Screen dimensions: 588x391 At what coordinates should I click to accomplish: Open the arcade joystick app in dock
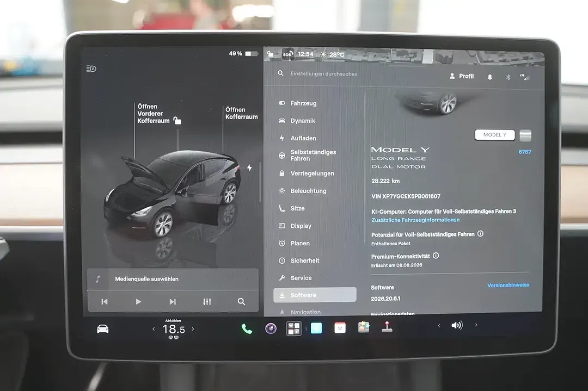pyautogui.click(x=387, y=327)
